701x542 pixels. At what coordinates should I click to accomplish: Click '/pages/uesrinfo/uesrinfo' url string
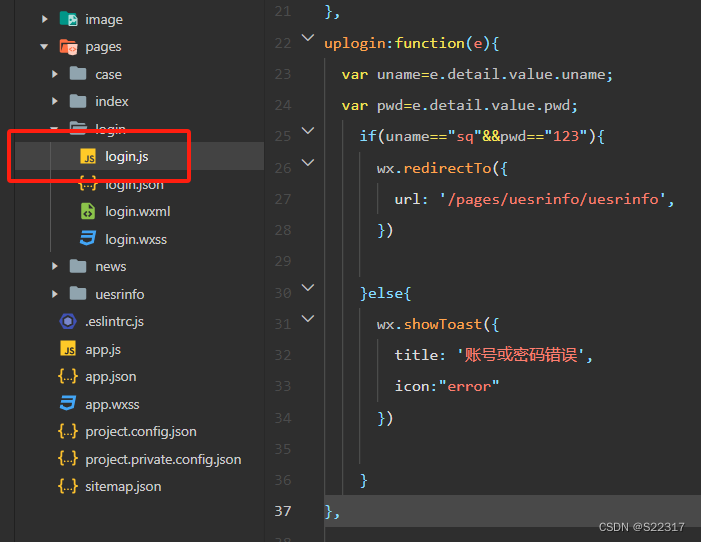pyautogui.click(x=553, y=199)
